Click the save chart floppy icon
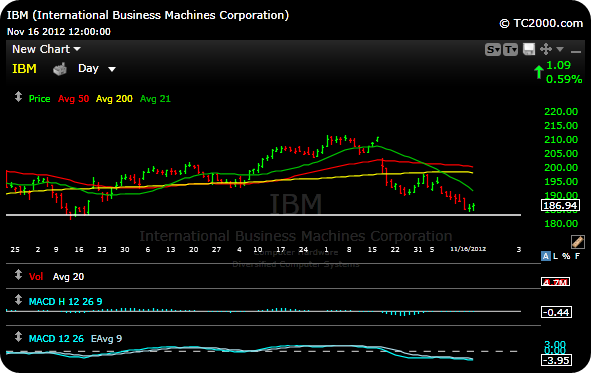The width and height of the screenshot is (591, 373). [x=529, y=49]
